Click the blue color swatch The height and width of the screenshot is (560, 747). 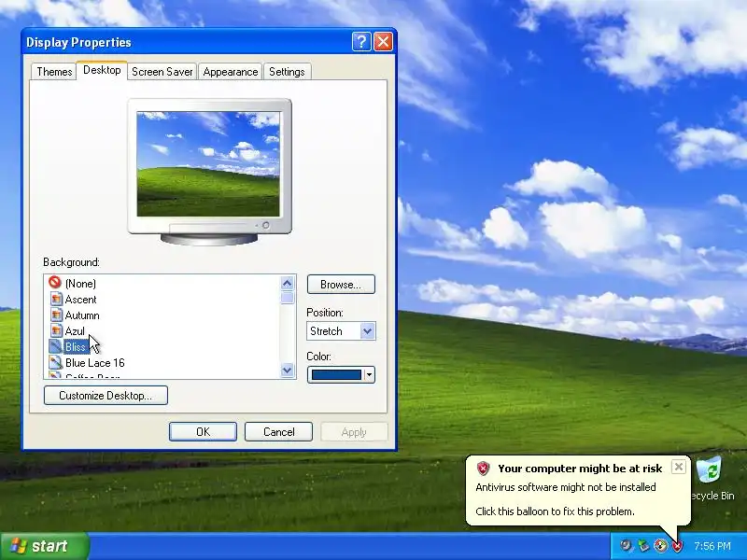[336, 375]
